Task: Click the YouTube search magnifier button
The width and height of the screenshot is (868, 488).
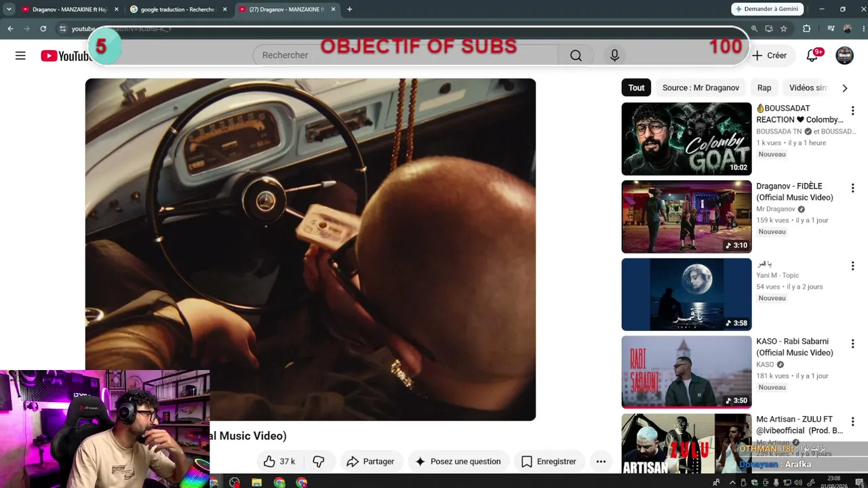Action: point(576,56)
